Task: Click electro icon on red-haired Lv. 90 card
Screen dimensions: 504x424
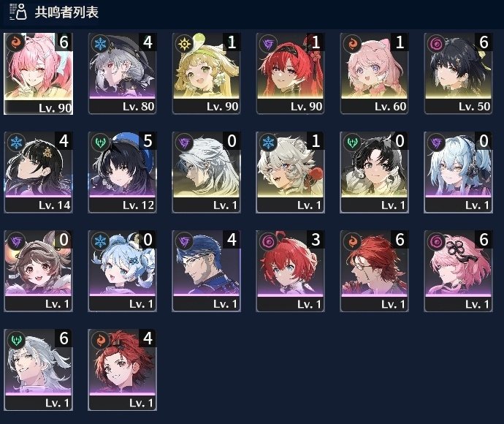Action: (268, 43)
